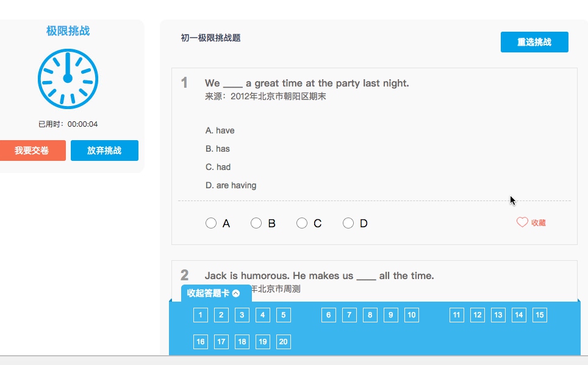This screenshot has height=365, width=588.
Task: Open question 8 from the answer card
Action: tap(370, 315)
